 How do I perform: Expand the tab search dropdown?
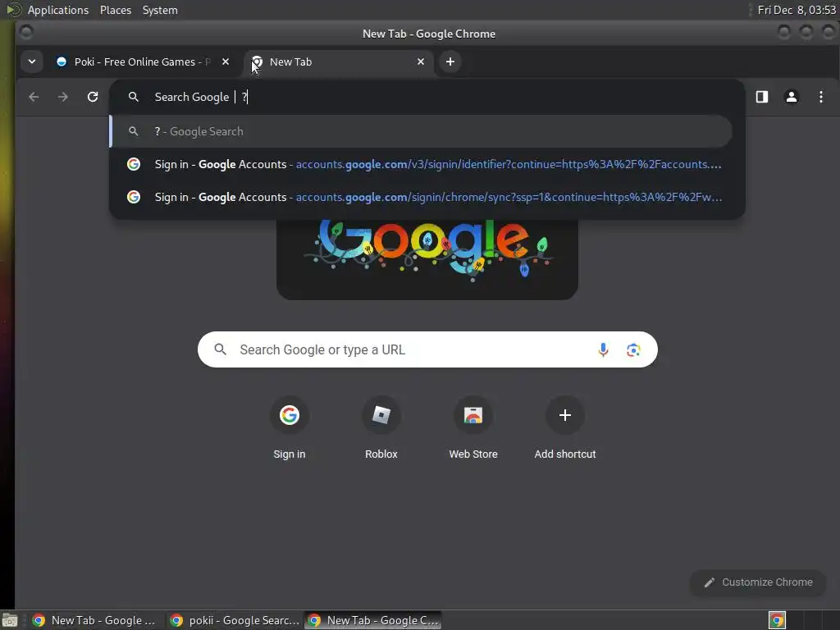pyautogui.click(x=32, y=62)
